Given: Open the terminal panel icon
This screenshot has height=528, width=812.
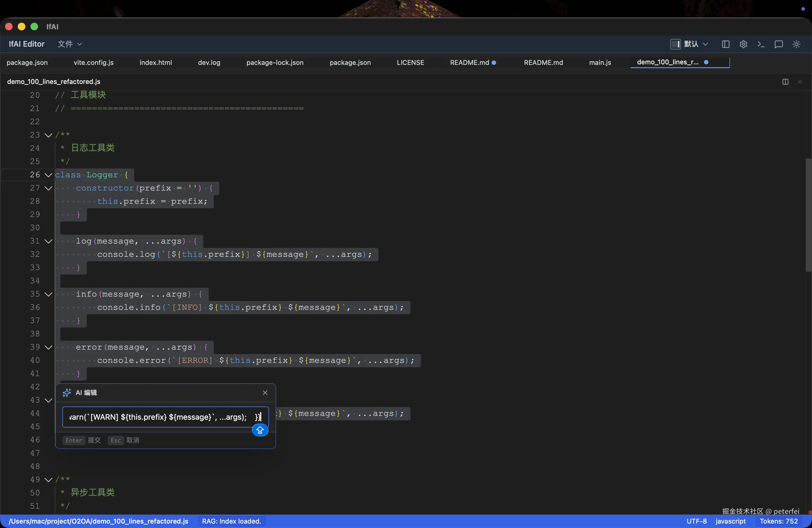Looking at the screenshot, I should point(761,44).
